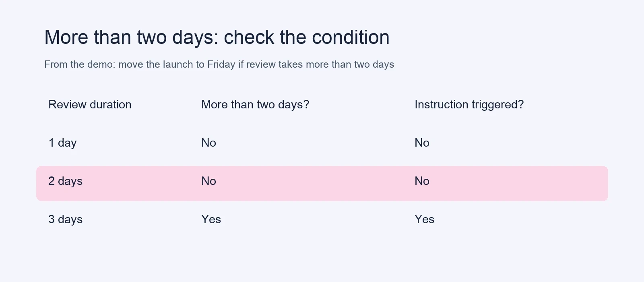Click the slide title about two days
Screen dimensions: 644x282
coord(217,37)
